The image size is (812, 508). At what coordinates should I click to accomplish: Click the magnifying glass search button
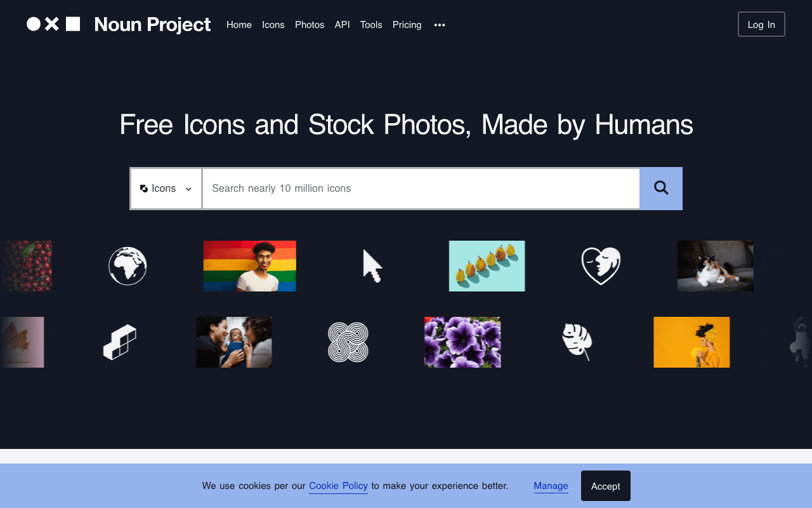coord(661,189)
